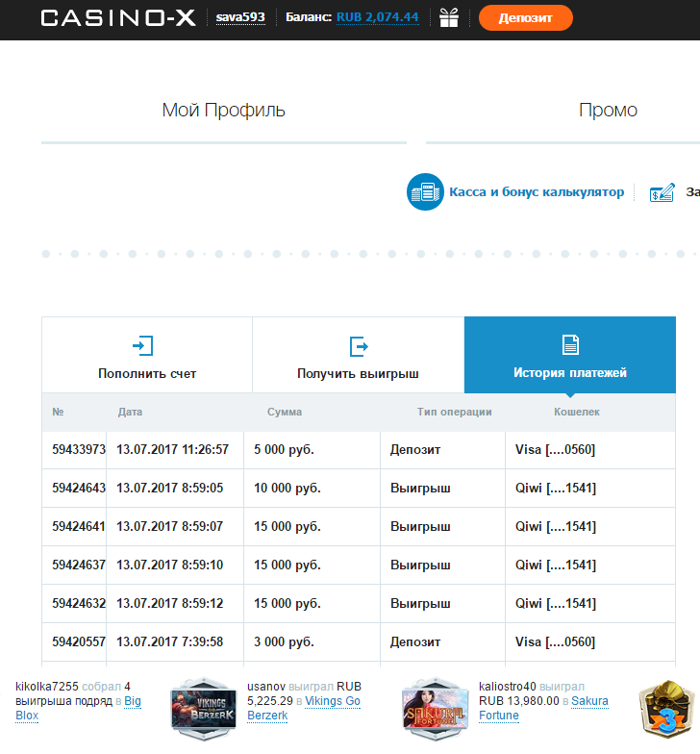Open the Vikings Go Berzerk text link

pyautogui.click(x=304, y=708)
